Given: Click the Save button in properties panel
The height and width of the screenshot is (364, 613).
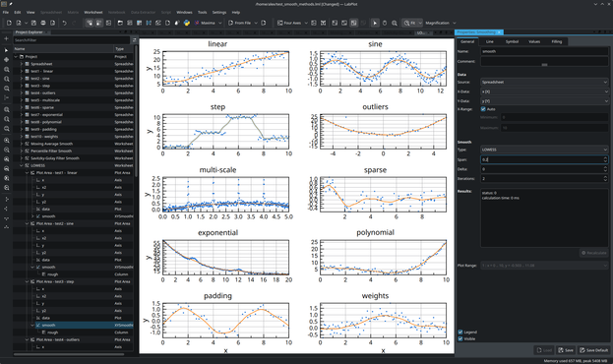Looking at the screenshot, I should pos(566,350).
